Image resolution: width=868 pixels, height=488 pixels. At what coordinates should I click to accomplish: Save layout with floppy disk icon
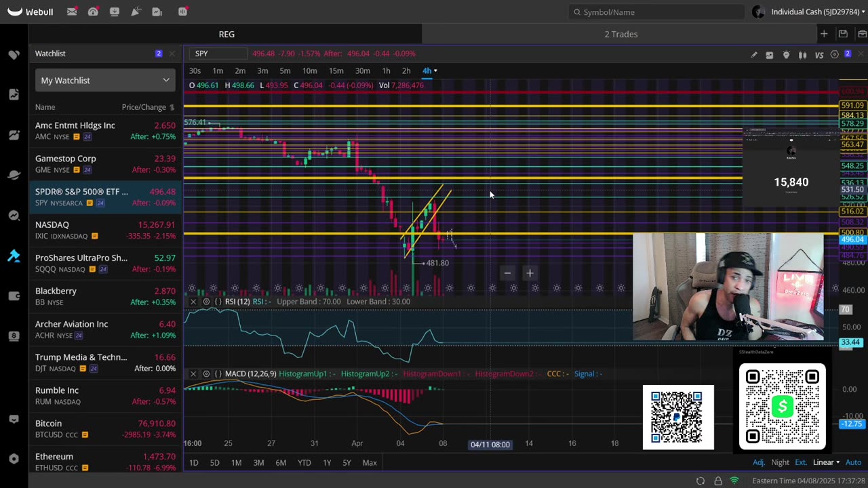(843, 34)
